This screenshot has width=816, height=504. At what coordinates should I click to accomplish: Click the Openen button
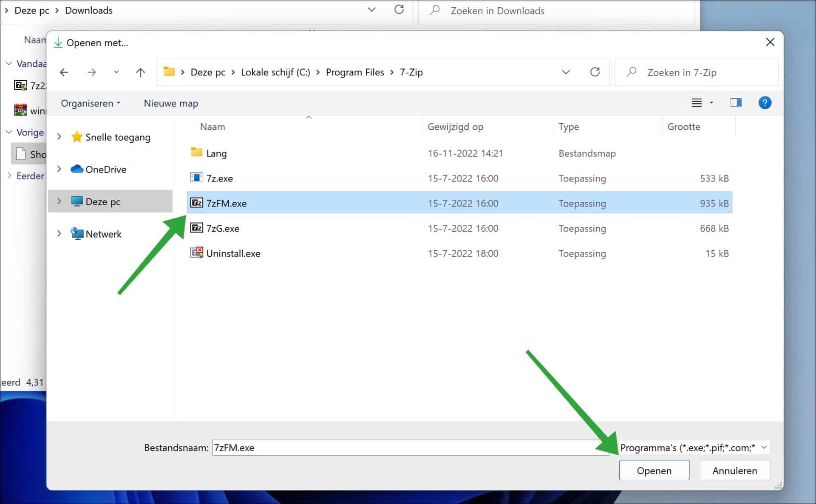coord(654,470)
